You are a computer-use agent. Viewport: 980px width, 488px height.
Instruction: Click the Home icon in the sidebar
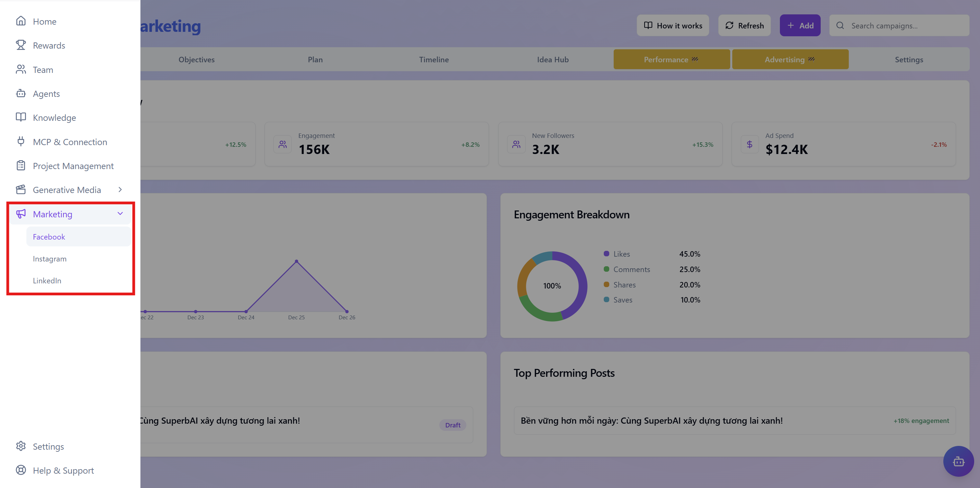(x=21, y=21)
